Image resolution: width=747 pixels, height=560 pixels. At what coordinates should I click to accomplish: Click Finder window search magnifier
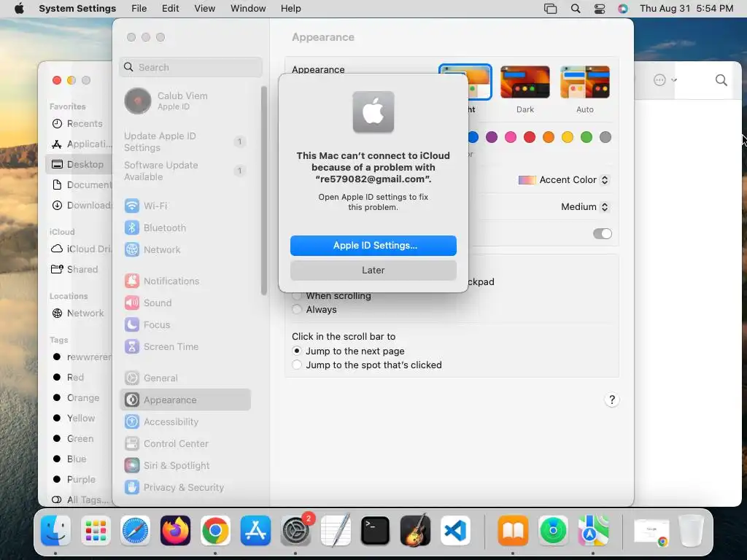721,80
